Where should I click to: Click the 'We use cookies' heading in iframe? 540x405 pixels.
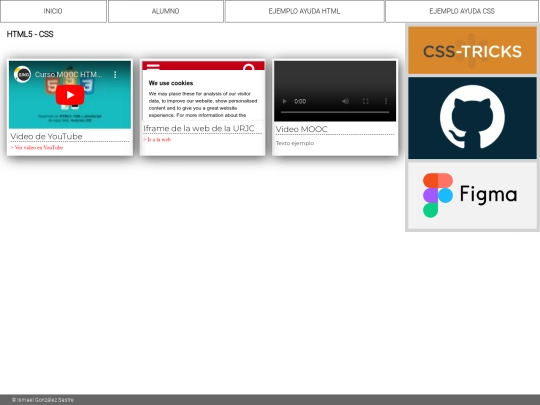pos(171,83)
